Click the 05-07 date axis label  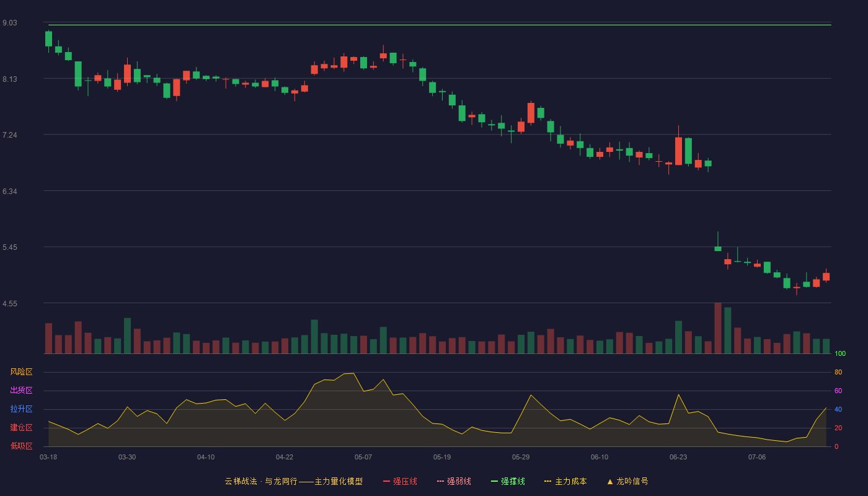[363, 457]
